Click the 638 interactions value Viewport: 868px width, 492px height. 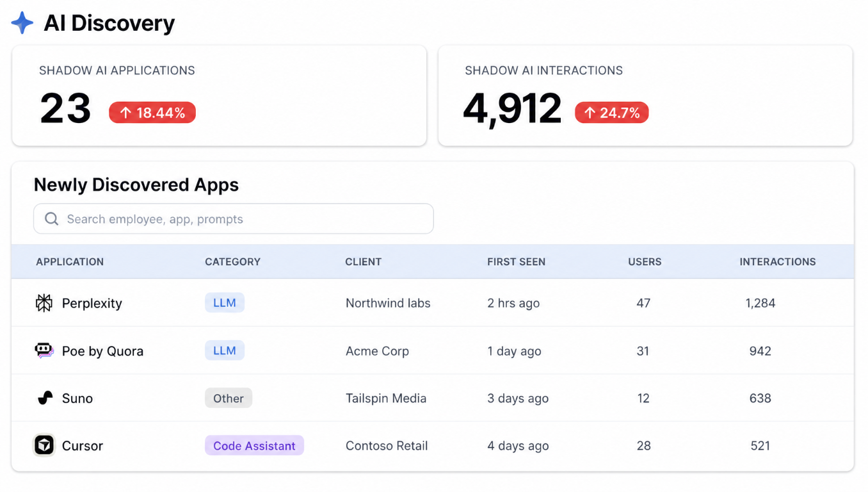click(760, 398)
